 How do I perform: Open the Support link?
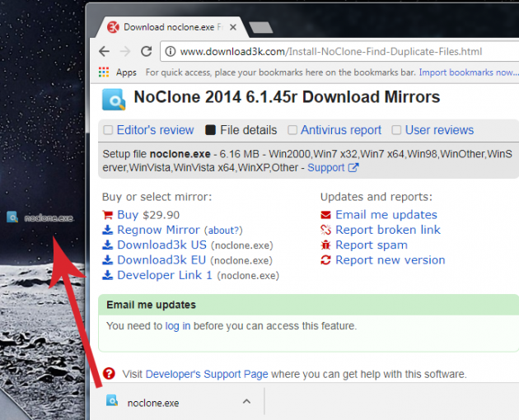326,168
